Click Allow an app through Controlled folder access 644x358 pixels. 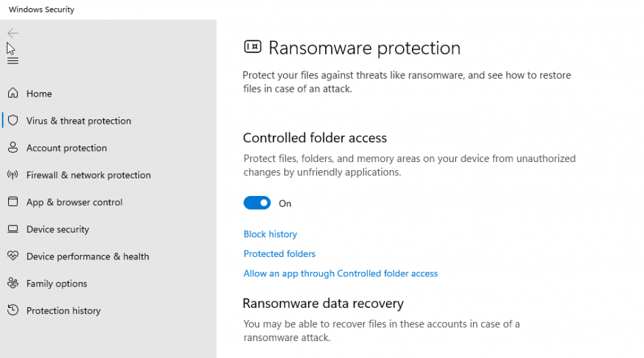340,274
